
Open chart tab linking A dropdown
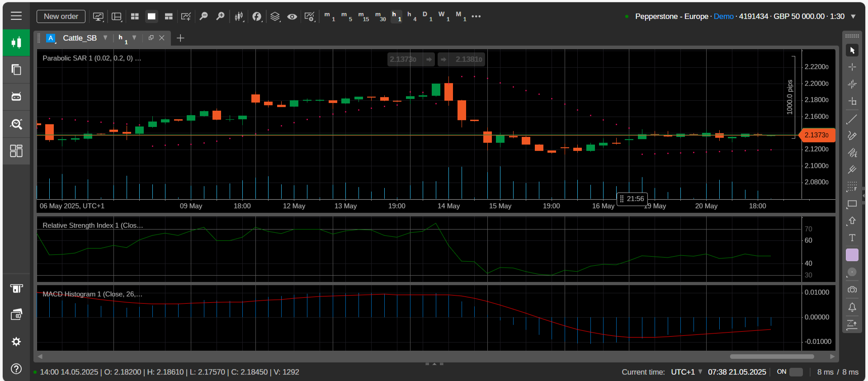(x=51, y=38)
